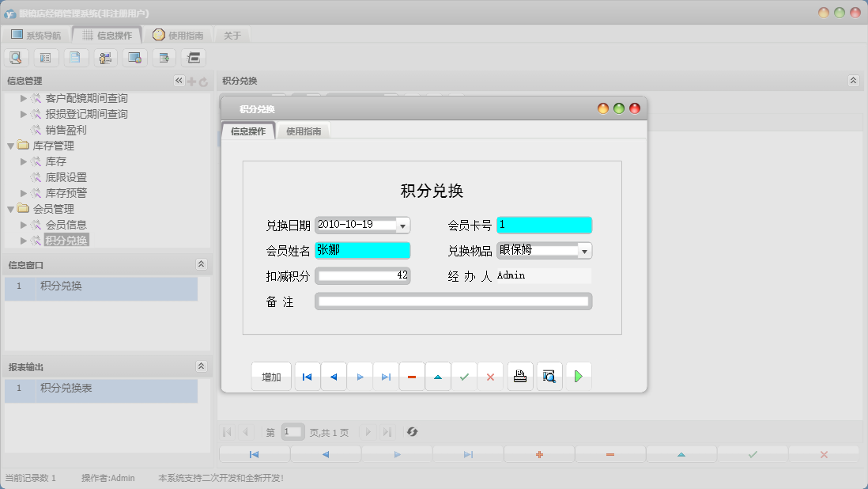Open the 兑换日期 date picker dropdown

click(403, 225)
